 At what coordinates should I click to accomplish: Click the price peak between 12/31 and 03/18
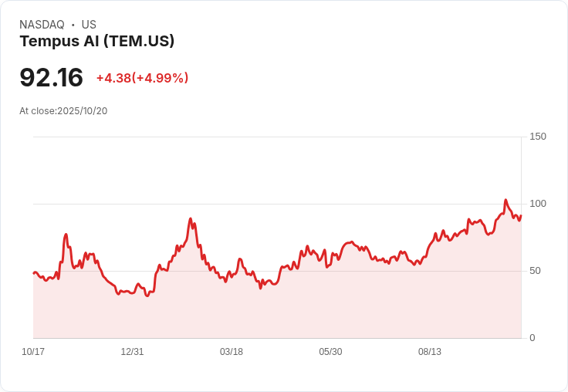coord(191,219)
